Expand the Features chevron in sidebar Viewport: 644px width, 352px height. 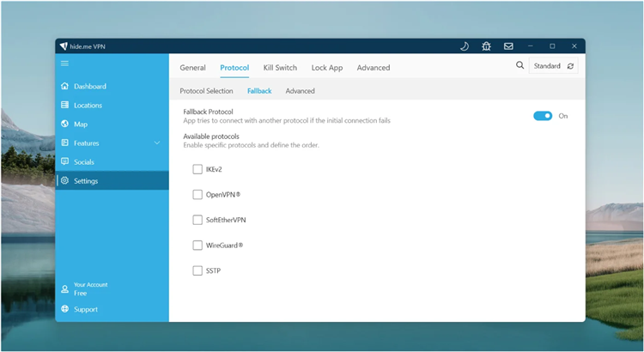tap(157, 143)
